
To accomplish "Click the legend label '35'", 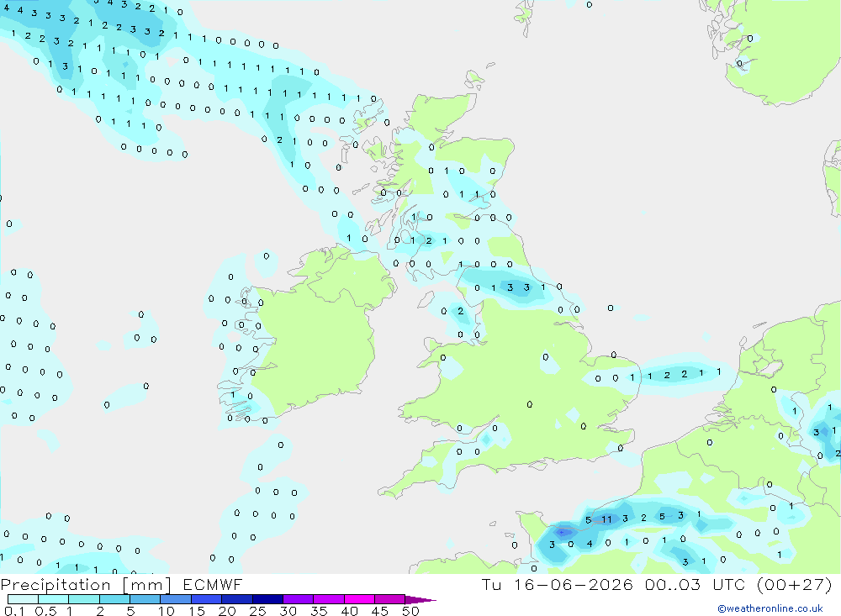I will 319,611.
